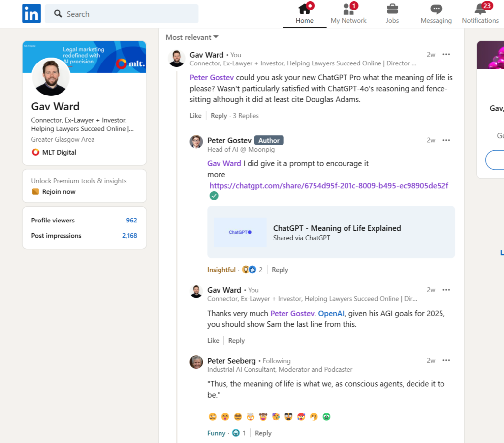Click Peter Gostev mention in thank-you reply
This screenshot has height=443, width=504.
click(x=292, y=314)
